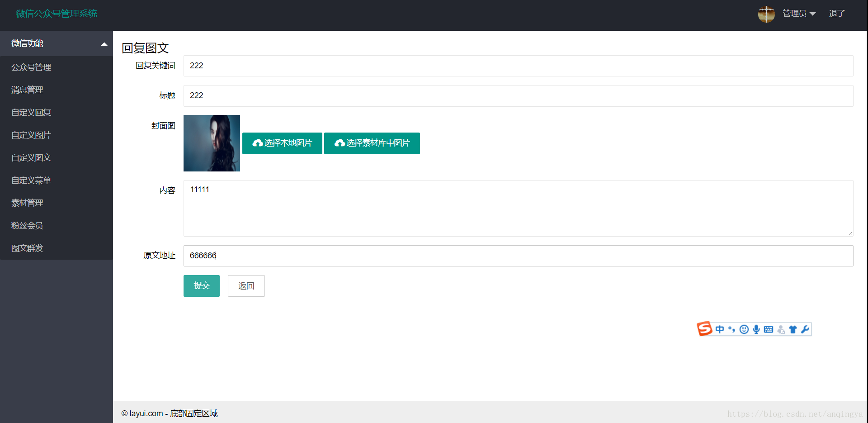
Task: Click inside the 内容 textarea
Action: point(519,208)
